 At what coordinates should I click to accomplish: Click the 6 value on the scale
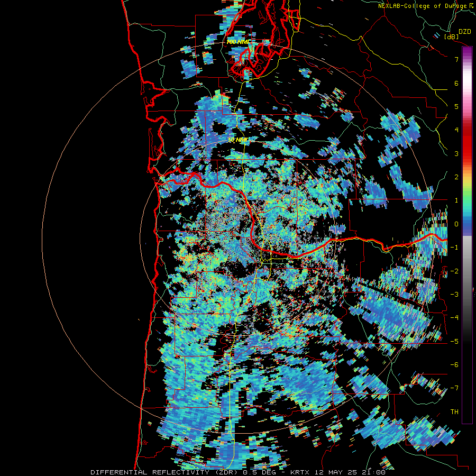point(456,83)
